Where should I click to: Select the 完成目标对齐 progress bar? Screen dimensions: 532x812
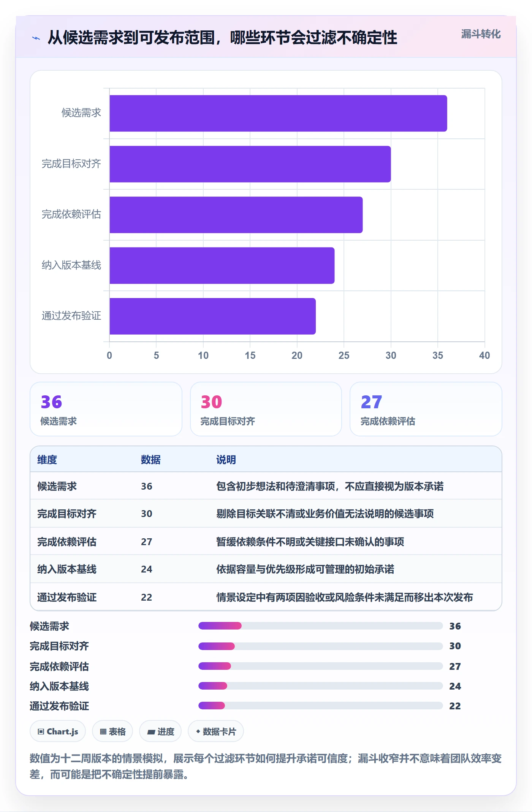320,646
